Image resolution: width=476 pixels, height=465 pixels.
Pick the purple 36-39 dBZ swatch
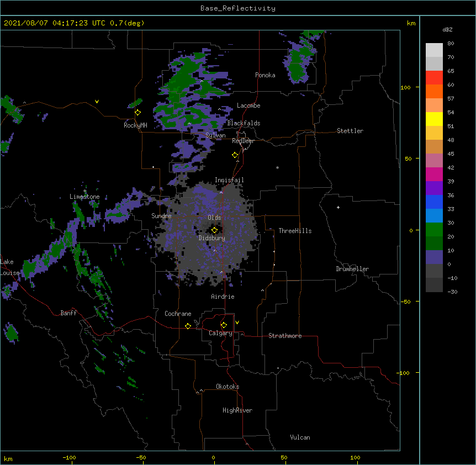pyautogui.click(x=434, y=188)
